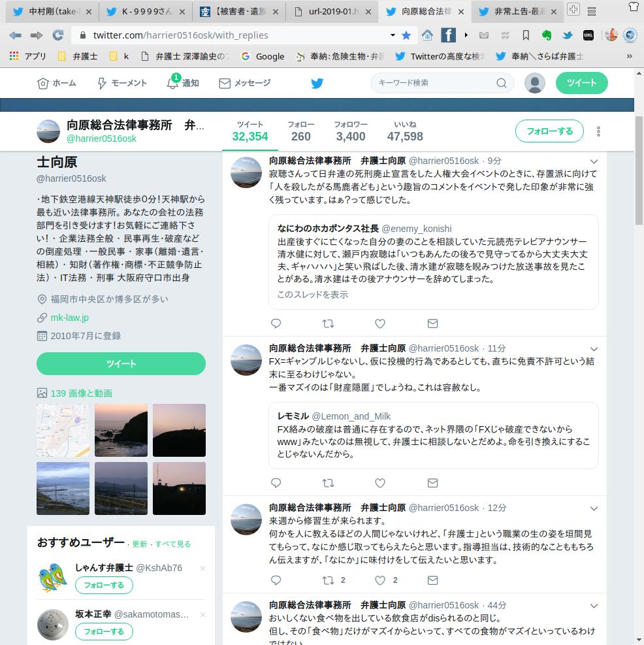Screen dimensions: 644x645
Task: Click 更新 in おすすめユーザー
Action: pos(139,544)
